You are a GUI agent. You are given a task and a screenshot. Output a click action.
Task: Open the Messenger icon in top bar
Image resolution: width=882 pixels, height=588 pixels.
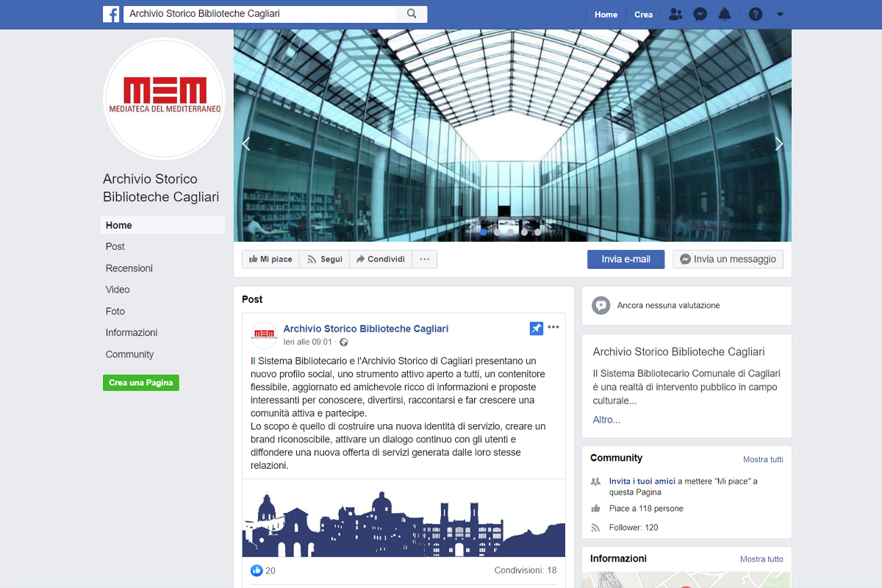pos(700,14)
